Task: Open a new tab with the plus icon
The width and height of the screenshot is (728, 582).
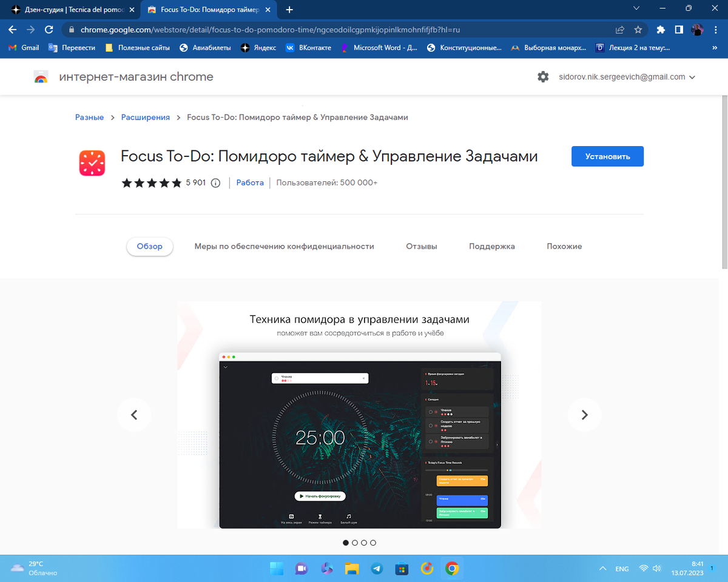Action: coord(289,10)
